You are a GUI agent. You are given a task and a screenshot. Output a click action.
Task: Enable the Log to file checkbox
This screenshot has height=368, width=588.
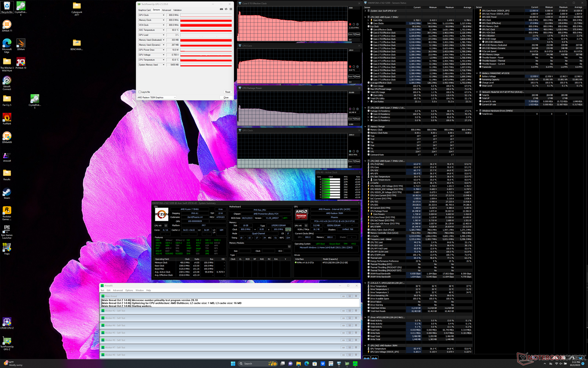click(140, 92)
